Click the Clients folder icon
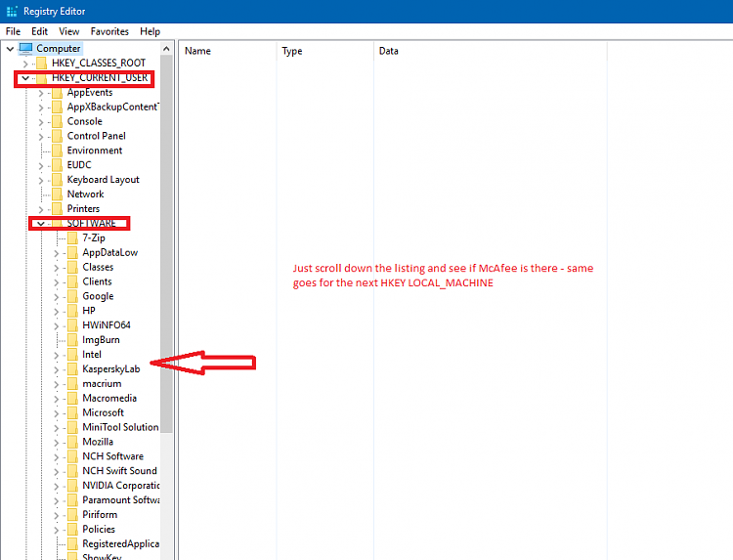733x560 pixels. pyautogui.click(x=72, y=281)
